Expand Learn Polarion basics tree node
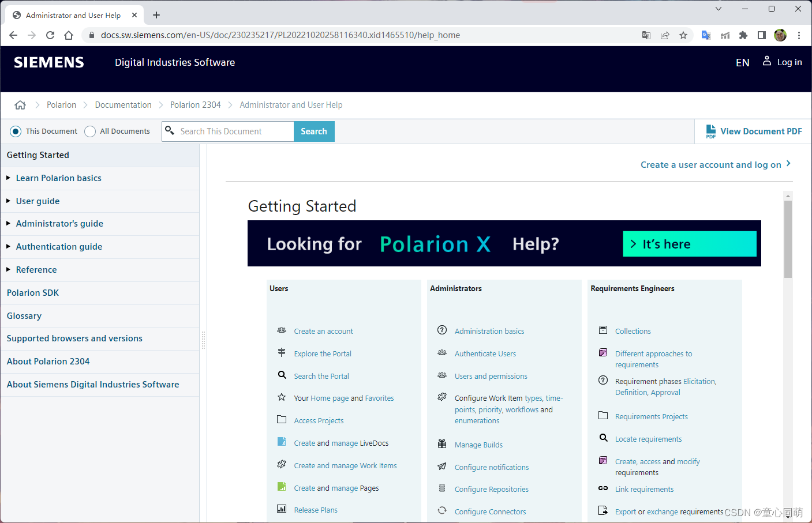This screenshot has height=523, width=812. (x=8, y=178)
